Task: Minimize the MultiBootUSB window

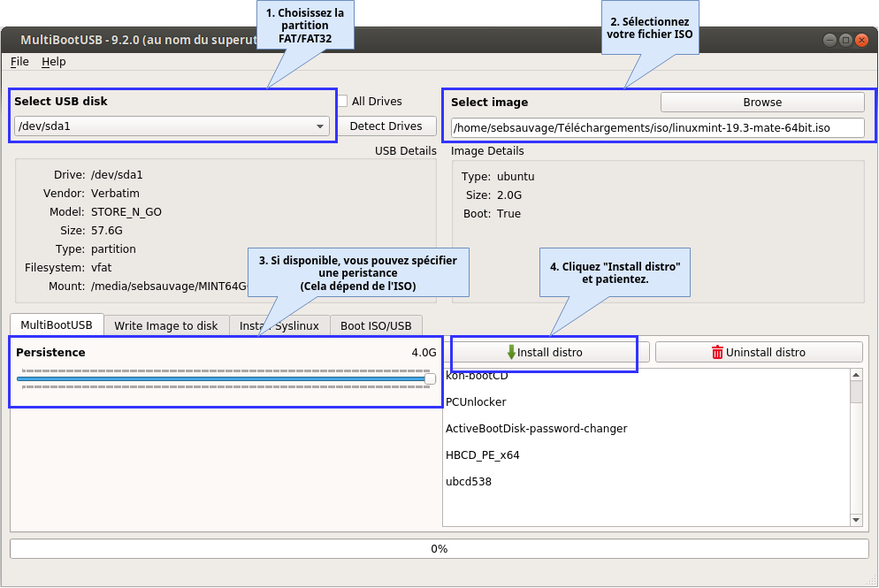Action: click(x=829, y=40)
